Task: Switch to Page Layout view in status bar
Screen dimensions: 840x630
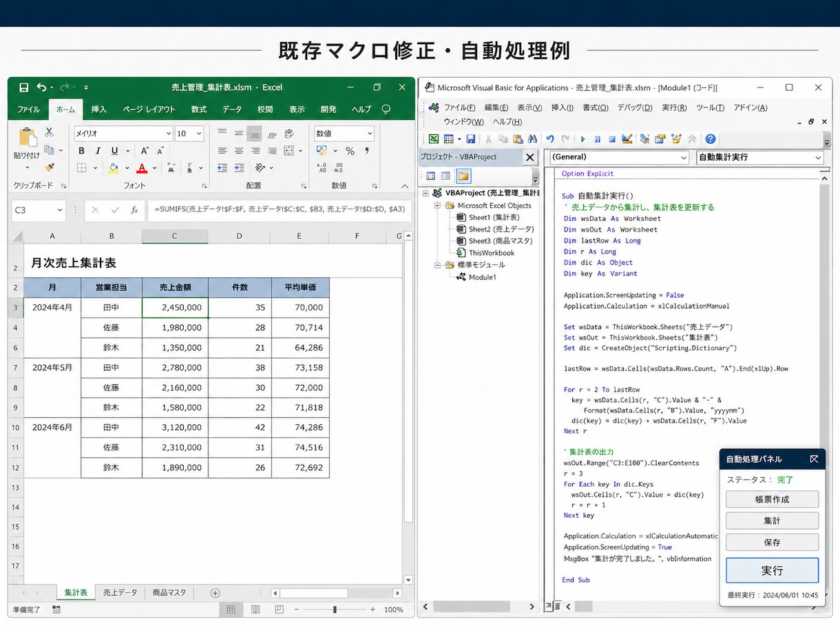Action: pos(255,609)
